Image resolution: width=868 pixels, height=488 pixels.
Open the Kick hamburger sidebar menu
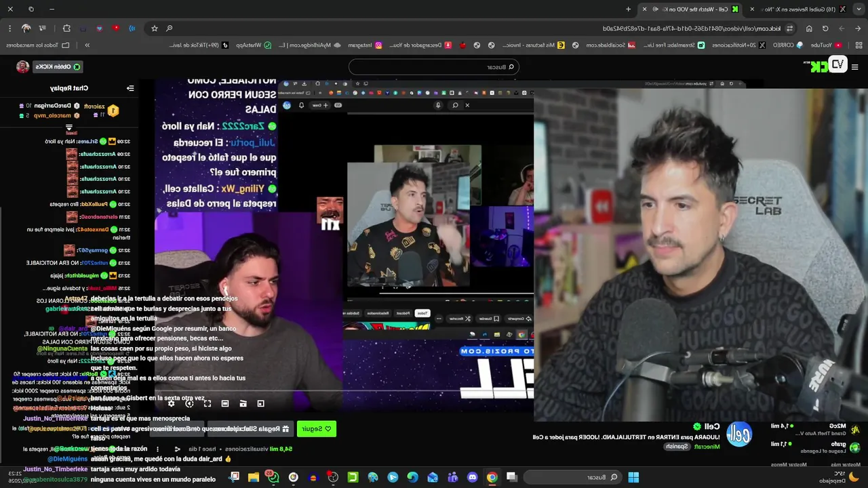855,66
